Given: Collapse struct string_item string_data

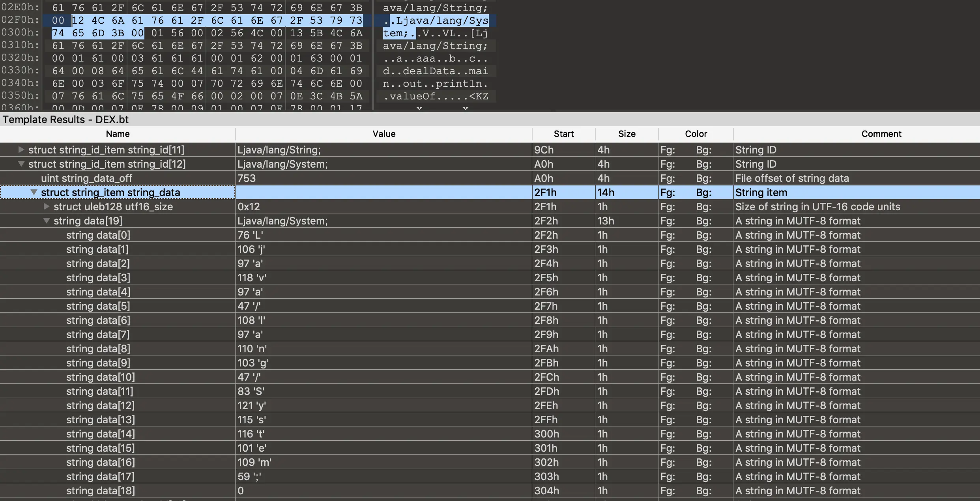Looking at the screenshot, I should (34, 193).
